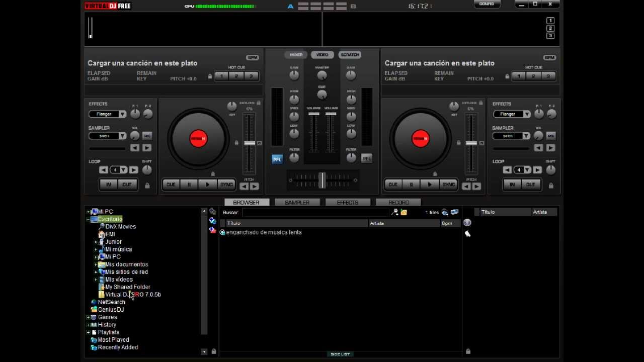This screenshot has height=362, width=644.
Task: Toggle the hot cue lock on left deck
Action: [210, 76]
